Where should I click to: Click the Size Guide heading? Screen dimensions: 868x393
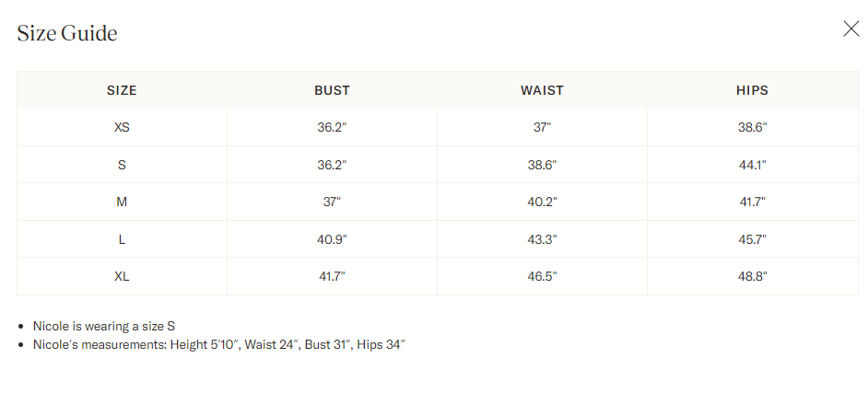point(67,34)
